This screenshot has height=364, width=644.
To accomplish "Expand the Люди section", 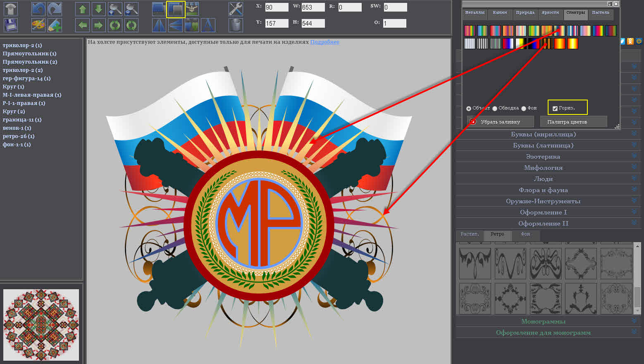I will (548, 179).
